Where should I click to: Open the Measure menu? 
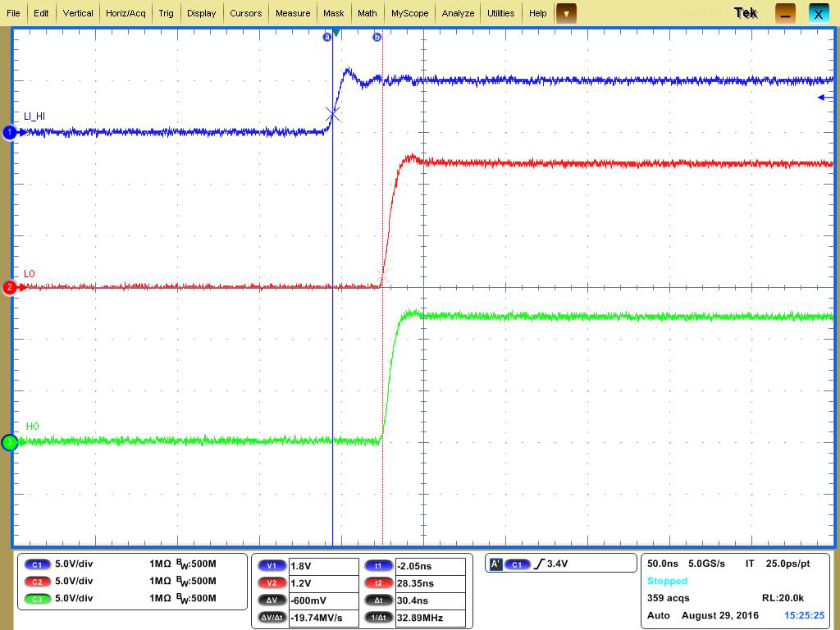[292, 13]
